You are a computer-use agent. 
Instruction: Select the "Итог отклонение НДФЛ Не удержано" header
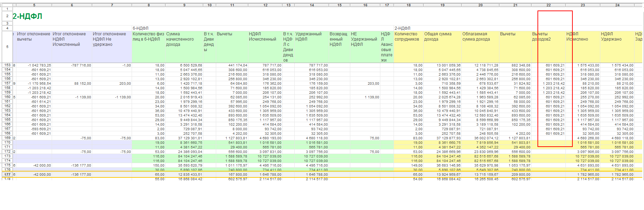pyautogui.click(x=112, y=47)
